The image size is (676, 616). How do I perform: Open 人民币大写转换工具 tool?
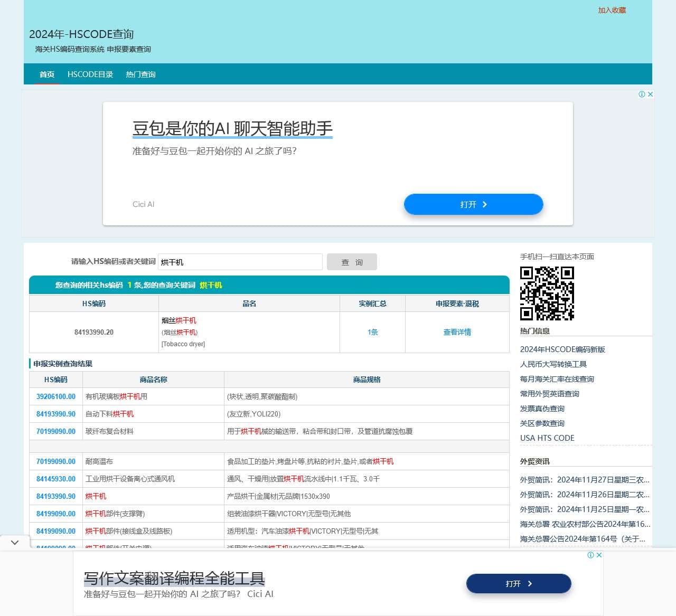(x=553, y=364)
